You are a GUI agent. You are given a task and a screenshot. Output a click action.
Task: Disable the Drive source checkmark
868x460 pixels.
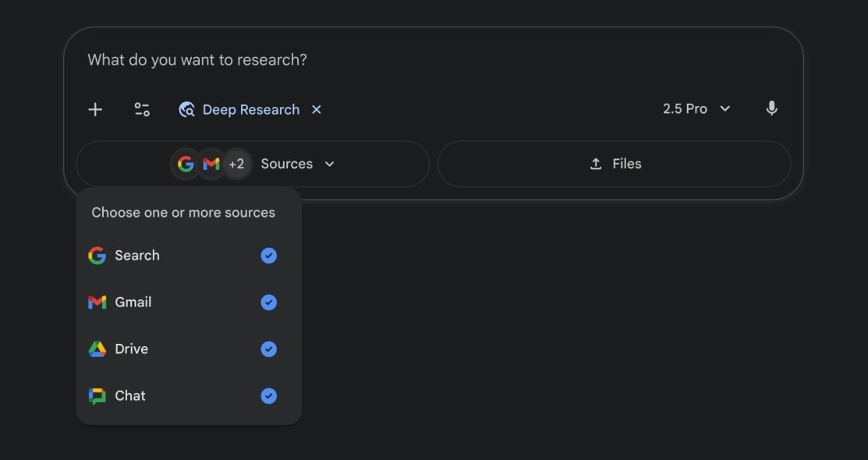pos(268,349)
